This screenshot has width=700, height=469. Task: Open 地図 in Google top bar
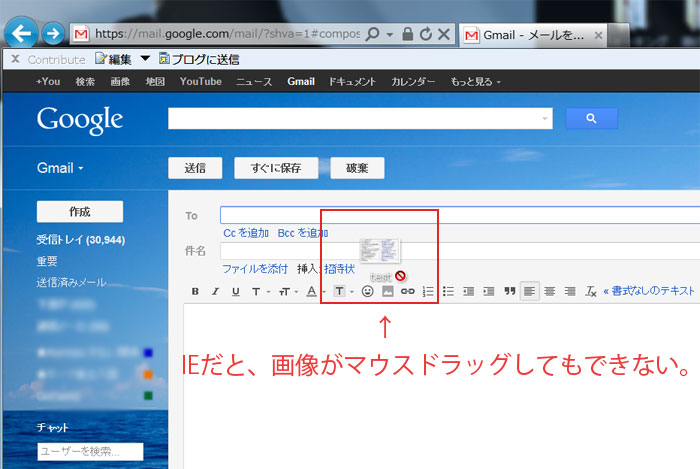click(155, 82)
